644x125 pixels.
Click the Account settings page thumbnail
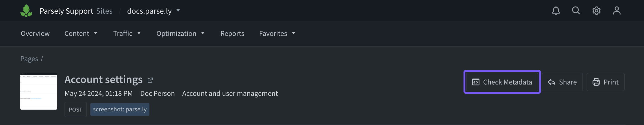[39, 91]
